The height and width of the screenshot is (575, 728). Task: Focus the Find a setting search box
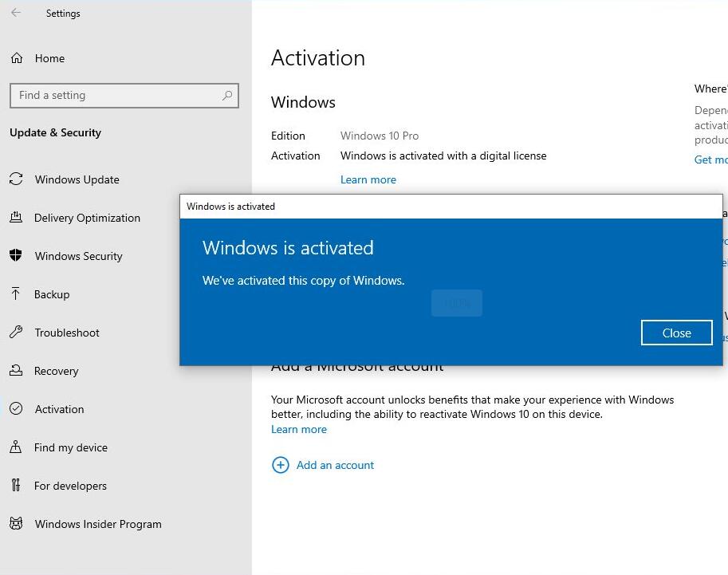pyautogui.click(x=124, y=96)
